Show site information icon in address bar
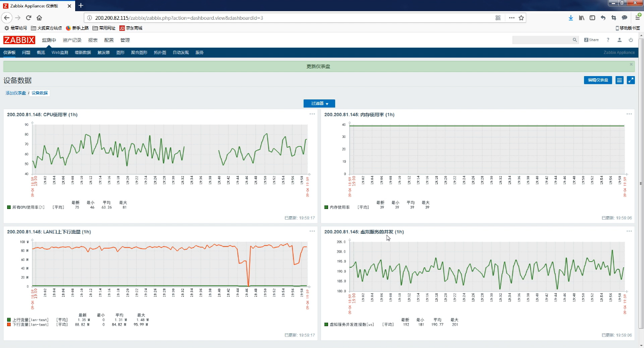The height and width of the screenshot is (348, 644). point(89,18)
